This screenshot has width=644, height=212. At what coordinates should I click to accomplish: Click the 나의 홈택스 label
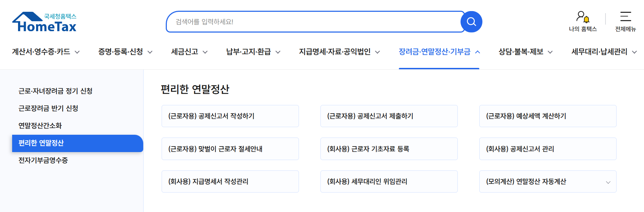click(x=583, y=29)
